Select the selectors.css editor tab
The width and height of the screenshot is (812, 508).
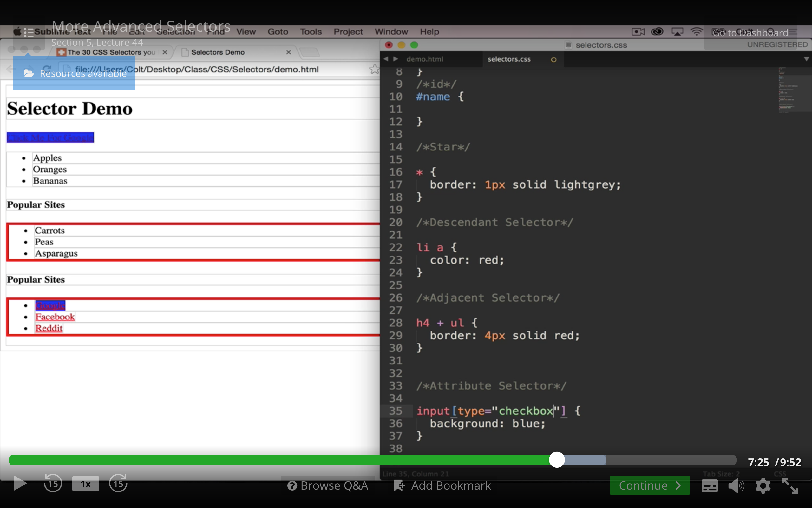pyautogui.click(x=509, y=59)
